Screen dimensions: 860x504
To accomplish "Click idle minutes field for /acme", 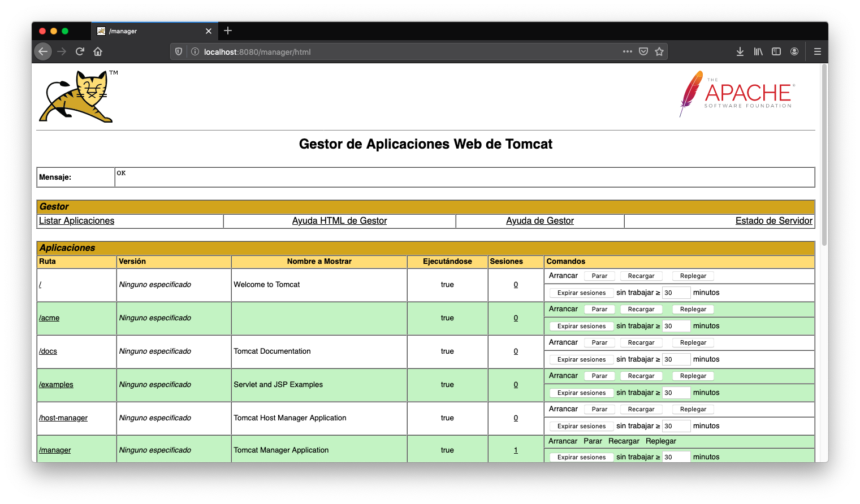I will pos(676,326).
